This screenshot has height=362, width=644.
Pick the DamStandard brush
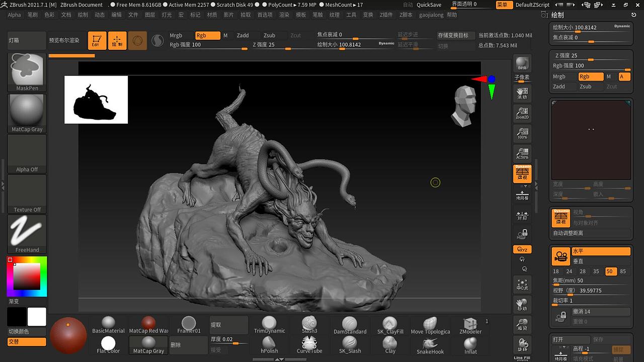pos(350,325)
